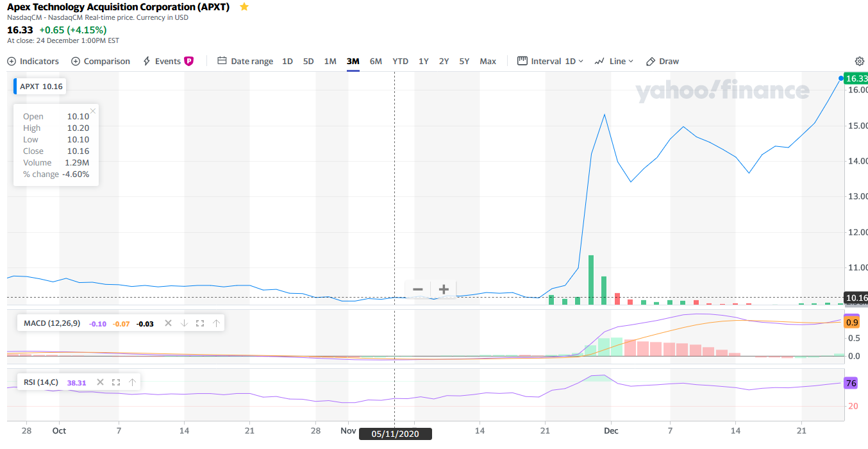Toggle the watchlist star next to APXT
This screenshot has width=868, height=449.
(x=244, y=6)
